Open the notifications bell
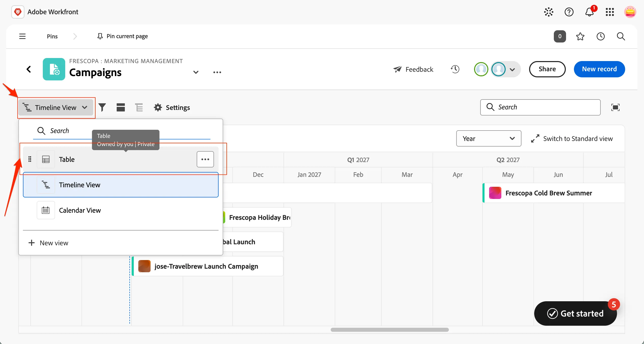 (589, 12)
